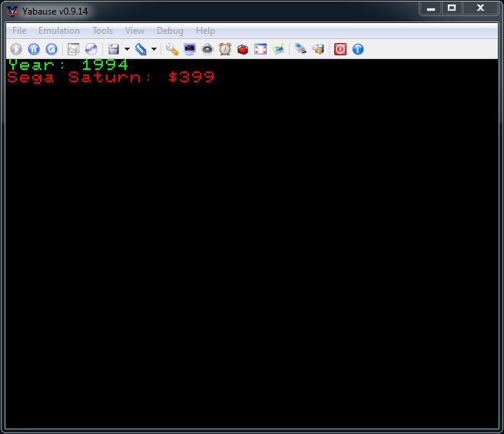Open the blue info About icon

tap(358, 49)
